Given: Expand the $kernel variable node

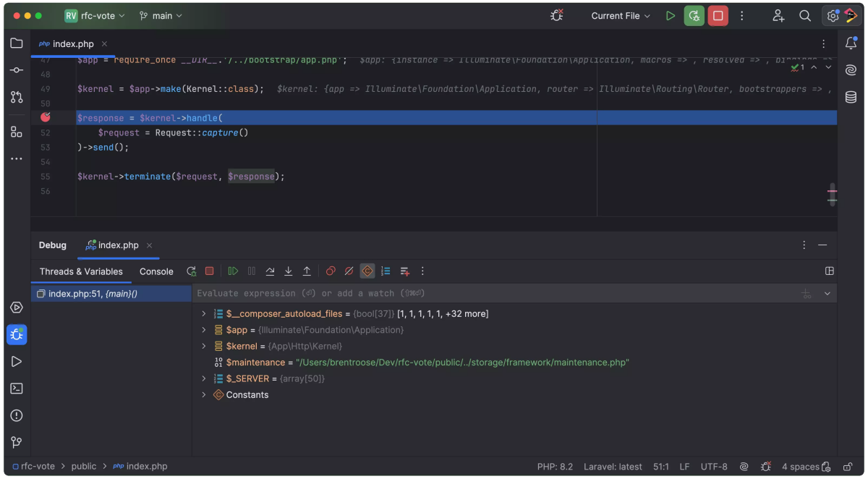Looking at the screenshot, I should click(204, 346).
